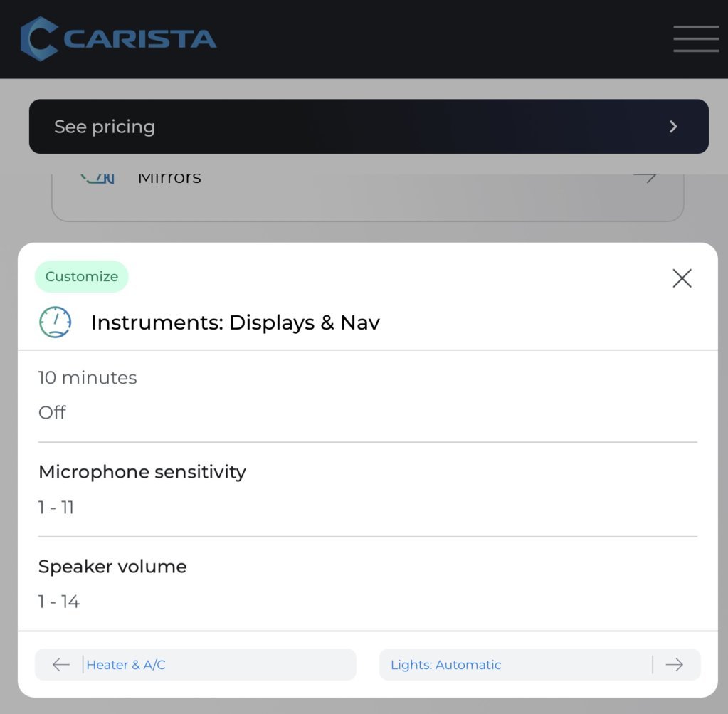This screenshot has height=714, width=728.
Task: Select the Speaker volume setting
Action: coord(112,566)
